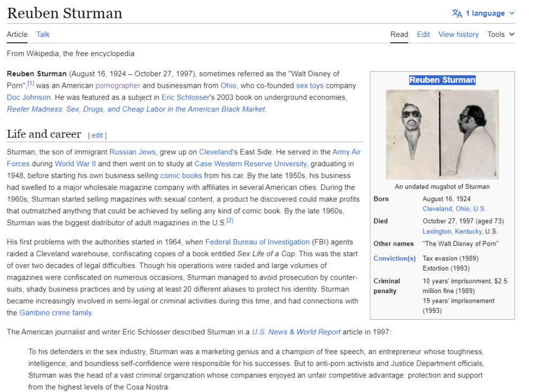548x392 pixels.
Task: Click the Edit tab at top
Action: [x=423, y=34]
